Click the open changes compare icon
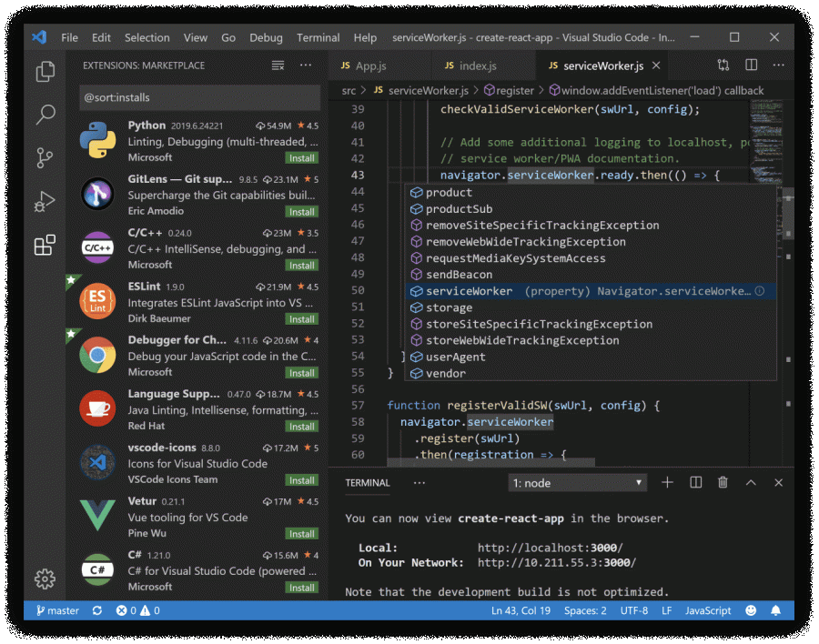The height and width of the screenshot is (644, 819). pos(723,65)
